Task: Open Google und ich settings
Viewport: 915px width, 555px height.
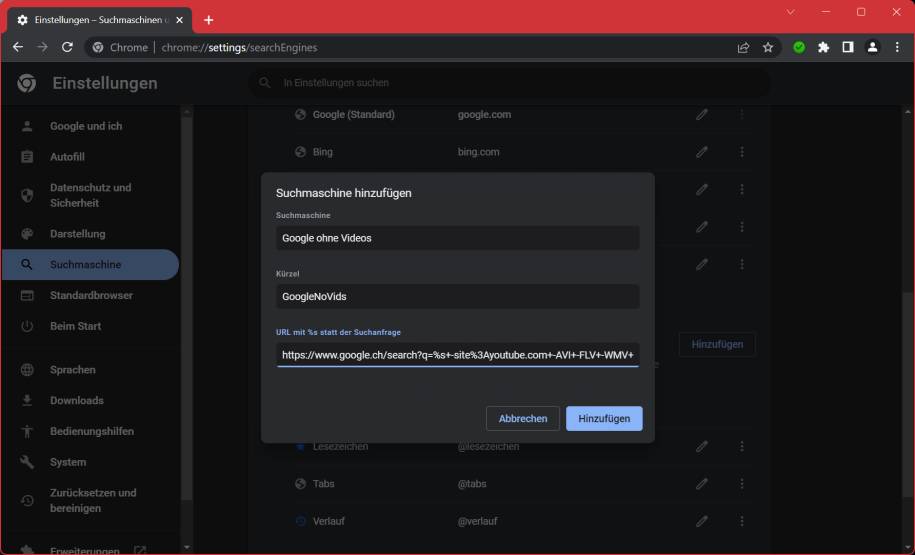Action: (x=86, y=126)
